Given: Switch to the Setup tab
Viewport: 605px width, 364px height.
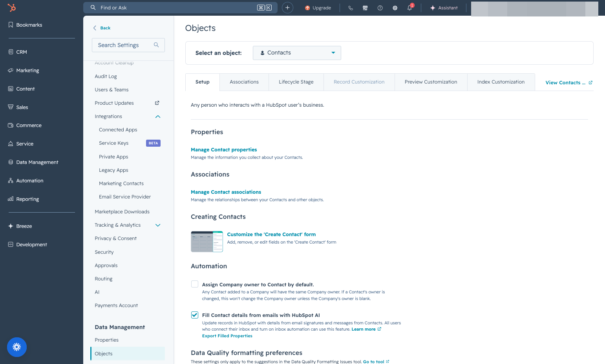Looking at the screenshot, I should coord(203,82).
